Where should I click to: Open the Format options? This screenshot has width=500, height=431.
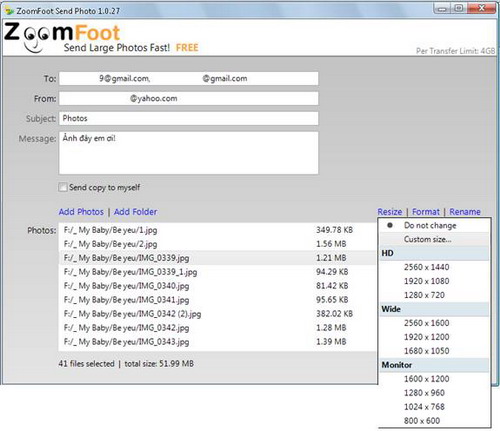coord(426,212)
